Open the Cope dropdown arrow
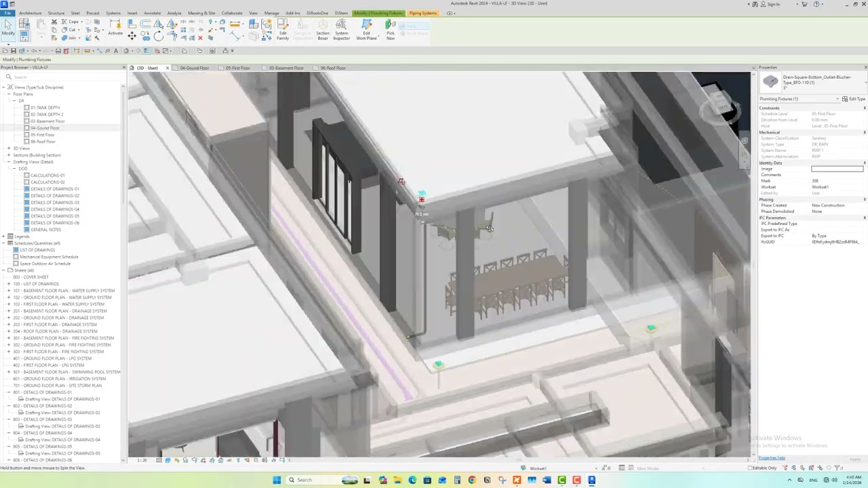Screen dimensions: 868x488 coord(81,22)
